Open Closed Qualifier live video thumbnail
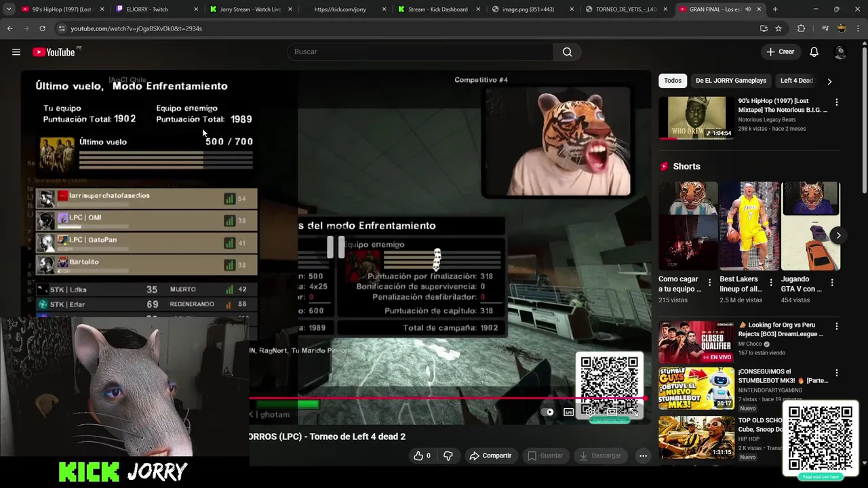The image size is (868, 488). (x=696, y=342)
